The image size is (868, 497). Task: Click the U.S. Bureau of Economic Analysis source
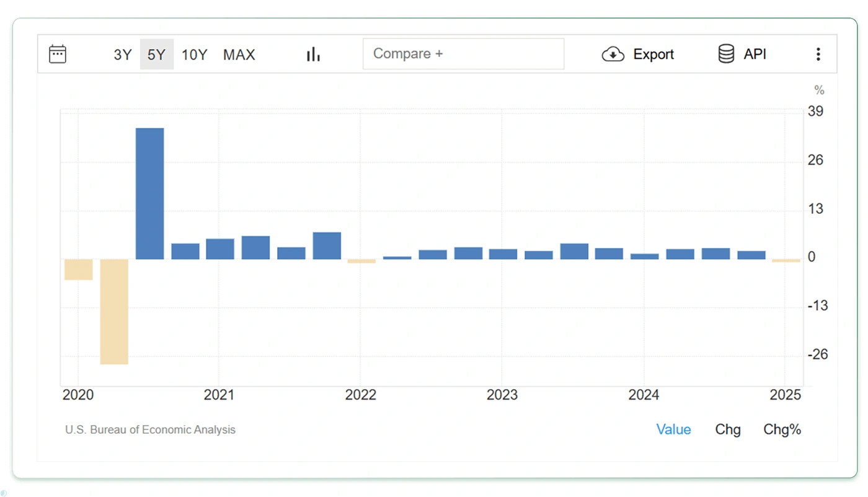pyautogui.click(x=150, y=429)
